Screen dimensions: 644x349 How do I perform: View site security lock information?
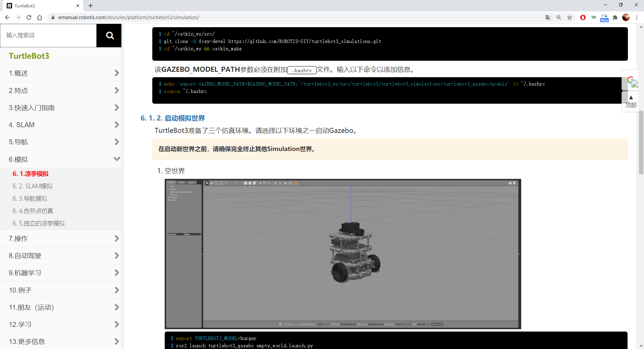(x=53, y=17)
